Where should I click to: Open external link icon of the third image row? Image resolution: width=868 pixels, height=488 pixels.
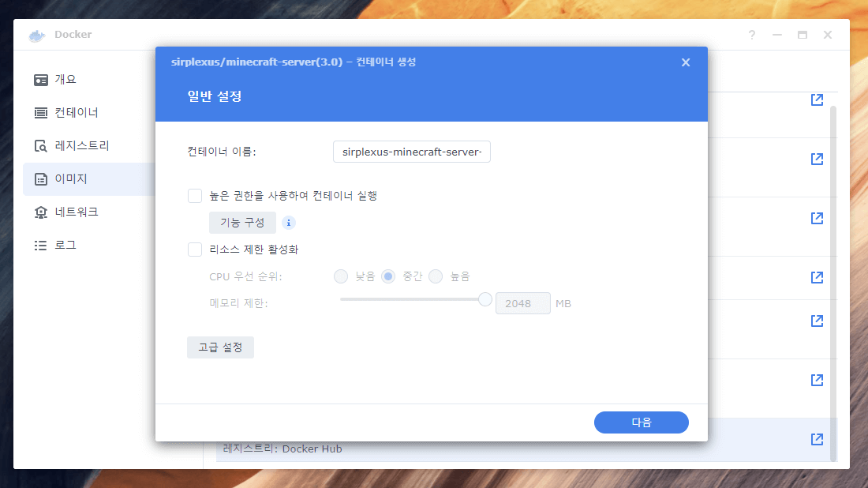tap(817, 218)
